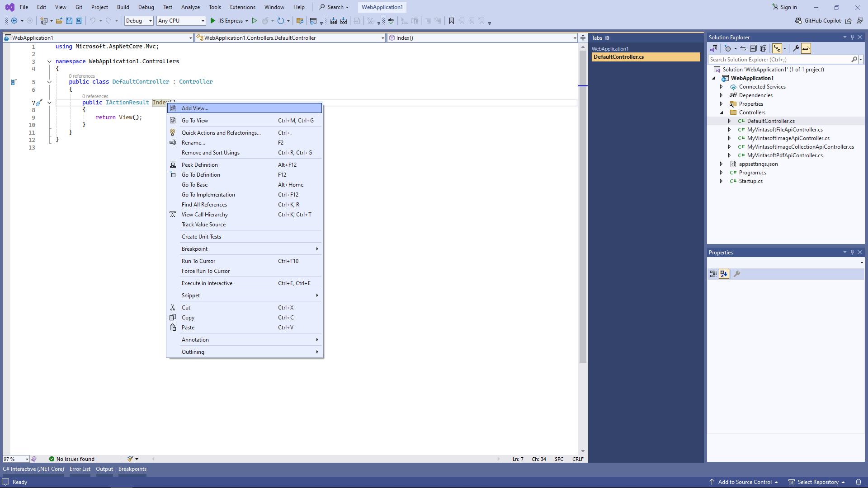
Task: Click the Sync with Active Document icon
Action: (x=743, y=48)
